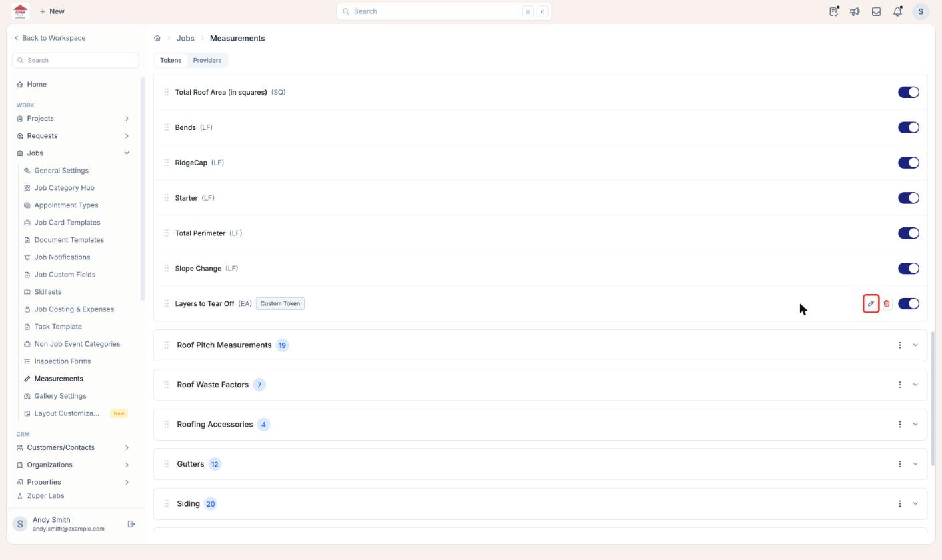The height and width of the screenshot is (560, 942).
Task: Open the checklist icon in top bar
Action: pyautogui.click(x=834, y=11)
